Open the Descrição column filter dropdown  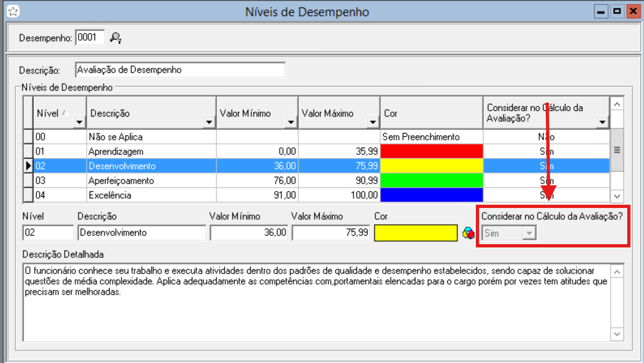click(209, 123)
